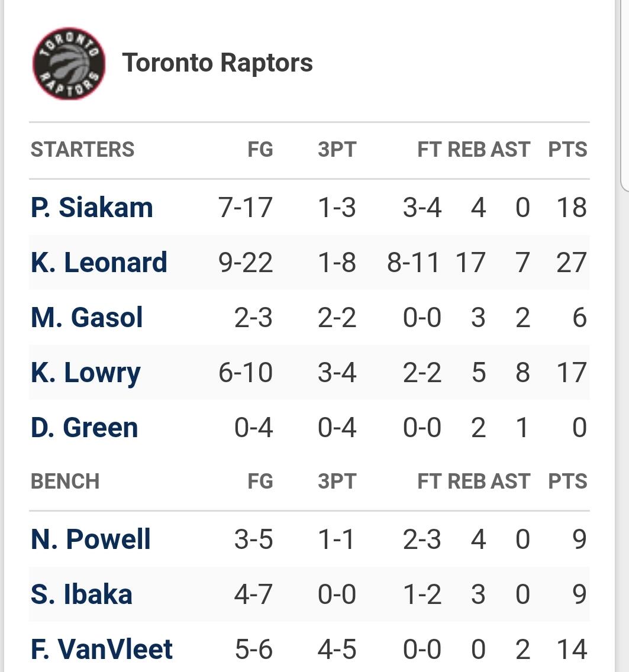
Task: Click the STARTERS section header
Action: [x=82, y=150]
